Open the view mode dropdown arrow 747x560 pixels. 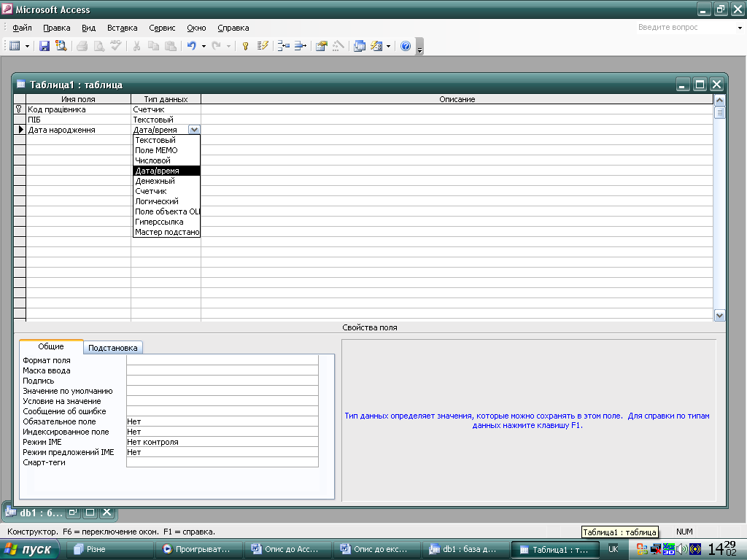27,46
